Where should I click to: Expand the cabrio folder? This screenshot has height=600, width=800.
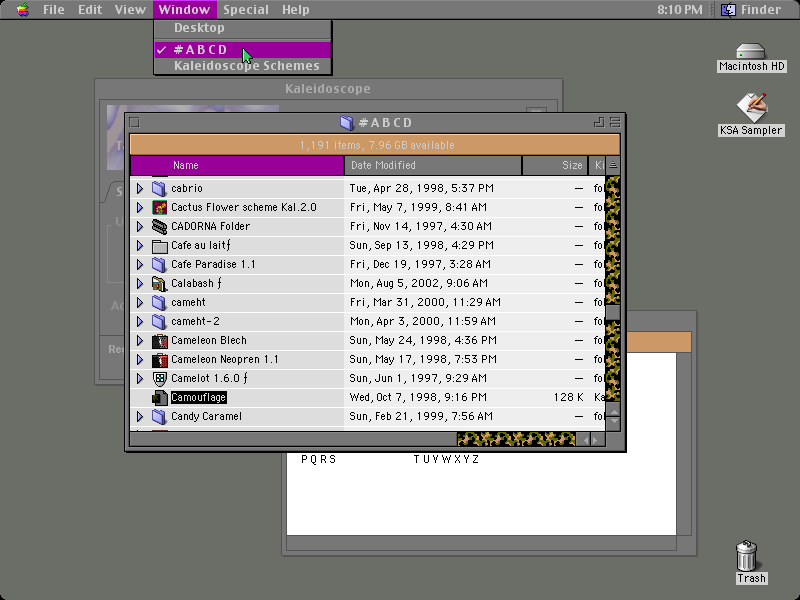[140, 188]
